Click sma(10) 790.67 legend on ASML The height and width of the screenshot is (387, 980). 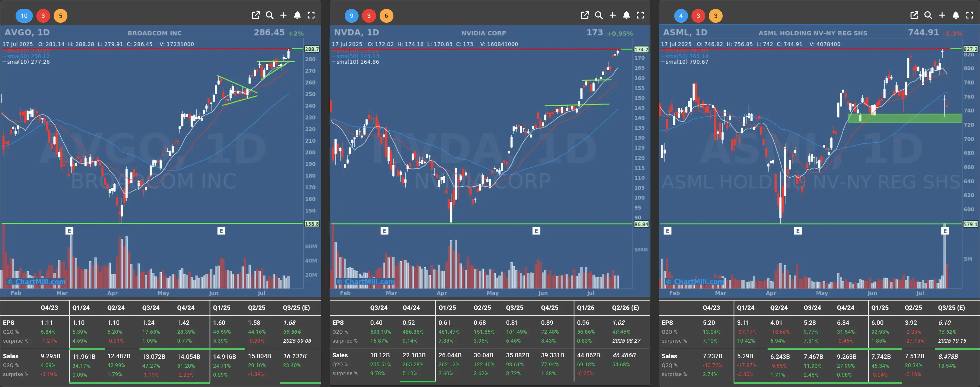pyautogui.click(x=685, y=62)
